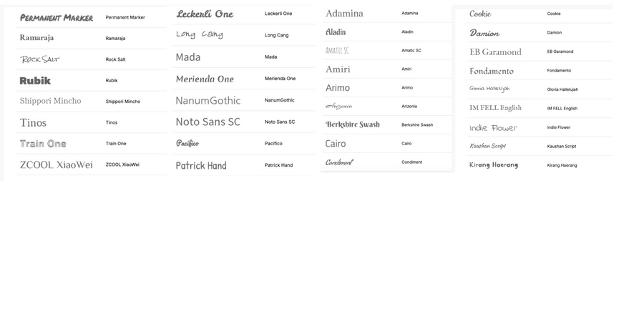Select the Kaushan Script preview sample
Image resolution: width=644 pixels, height=314 pixels.
488,146
